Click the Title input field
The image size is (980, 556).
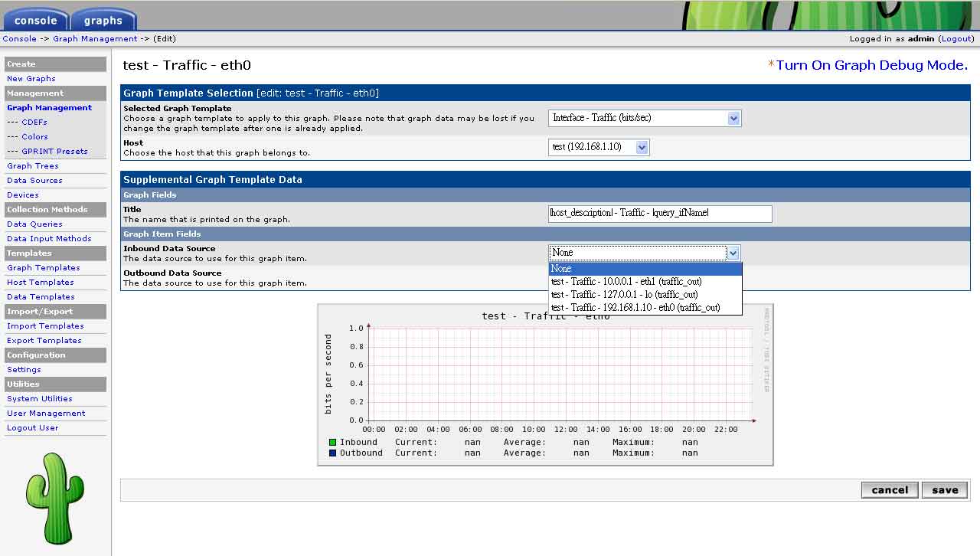[660, 213]
